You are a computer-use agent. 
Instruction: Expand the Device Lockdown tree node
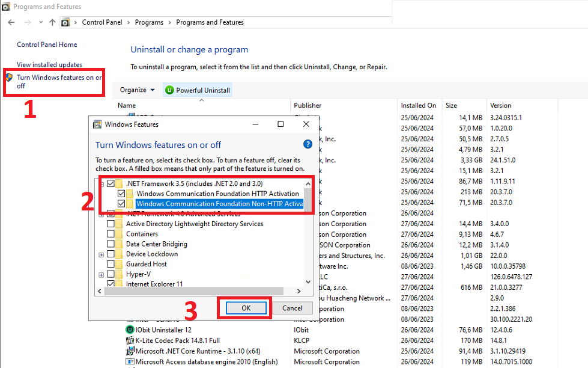102,254
